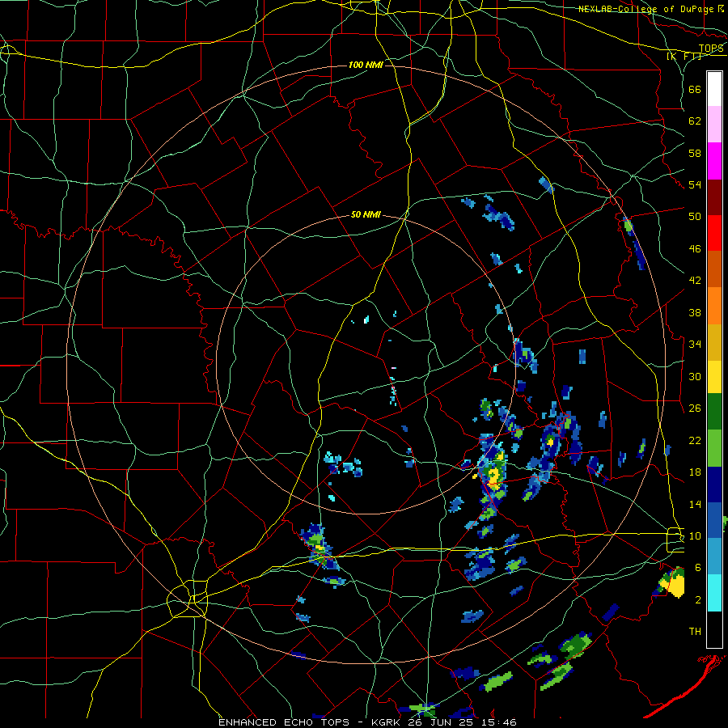Choose the navy blue scale swatch
The height and width of the screenshot is (728, 728).
click(714, 485)
